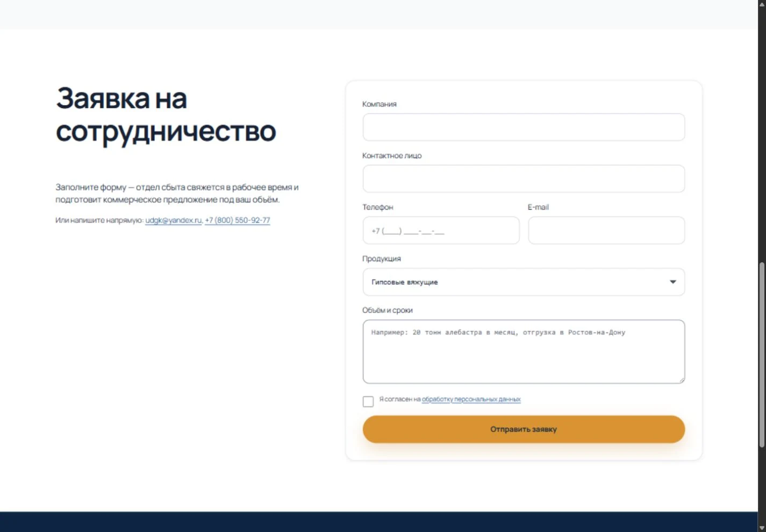Click the Объём и сроки label

pyautogui.click(x=388, y=311)
